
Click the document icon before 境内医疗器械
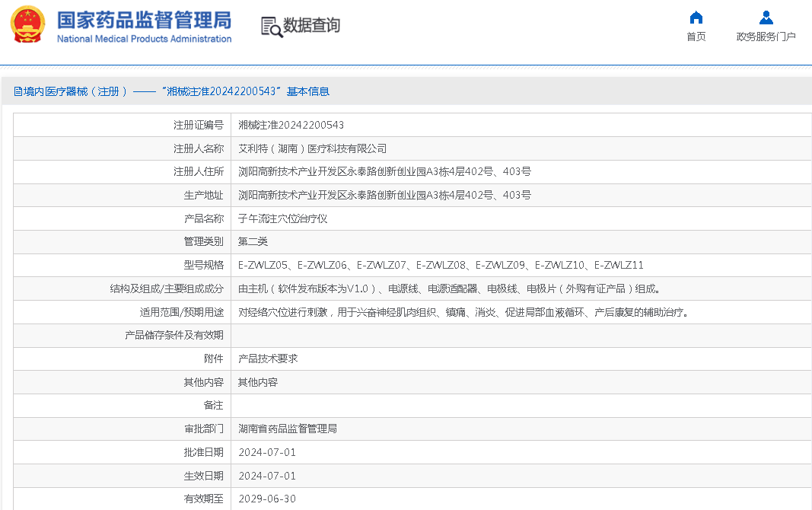tap(18, 91)
